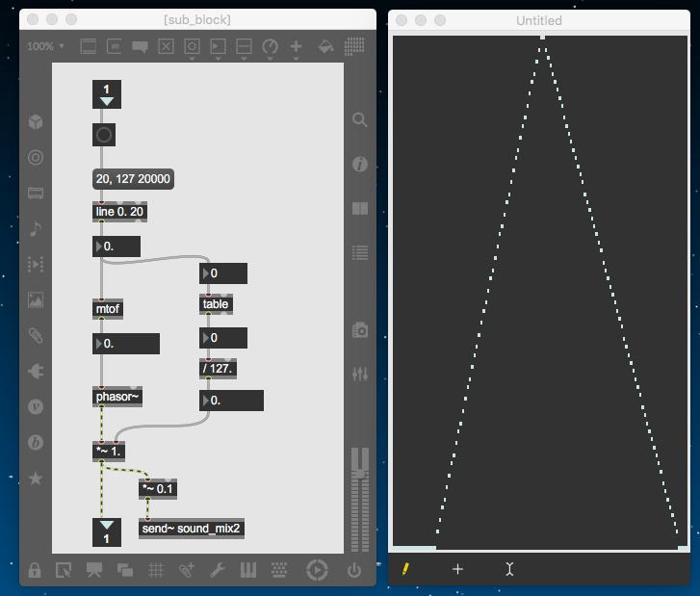Open the wrench debug tools in bottom toolbar
Viewport: 700px width, 596px height.
tap(218, 570)
